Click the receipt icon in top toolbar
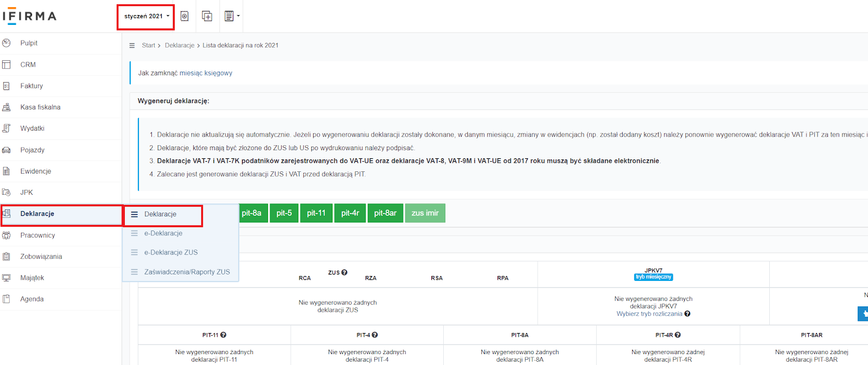 [x=184, y=16]
